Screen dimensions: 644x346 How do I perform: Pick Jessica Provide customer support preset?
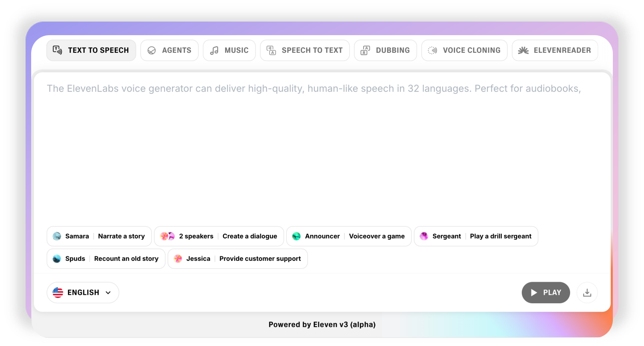point(238,259)
